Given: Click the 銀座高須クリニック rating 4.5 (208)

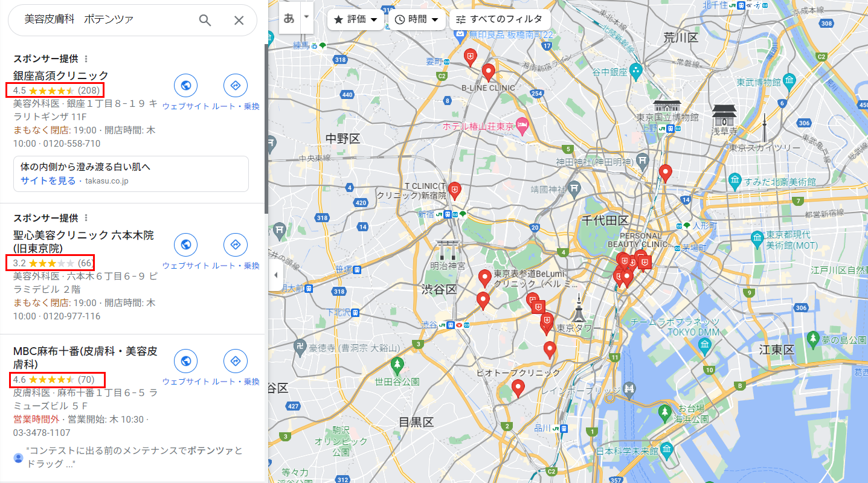Looking at the screenshot, I should tap(56, 91).
